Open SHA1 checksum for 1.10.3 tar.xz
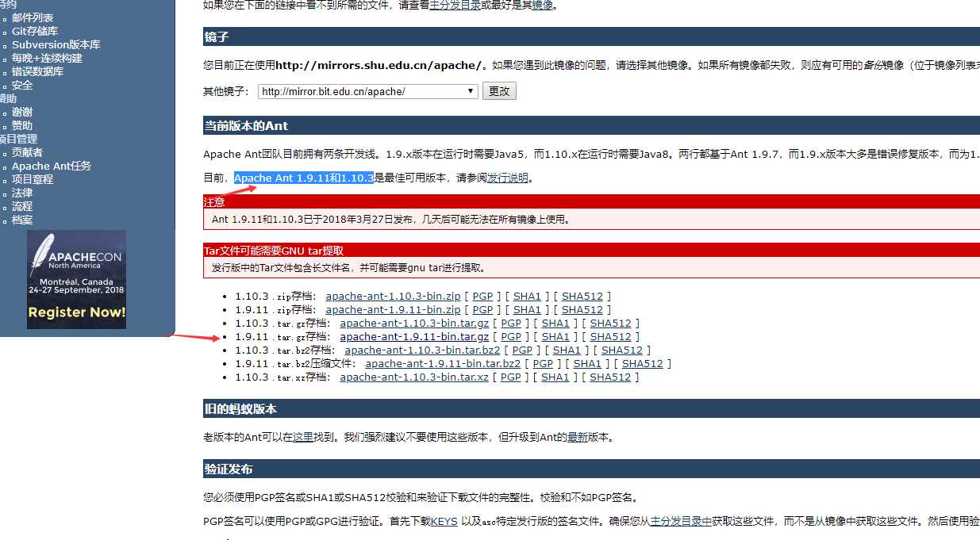Screen dimensions: 980x540 click(x=555, y=377)
